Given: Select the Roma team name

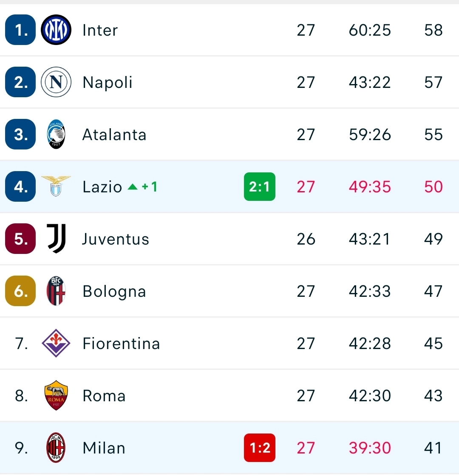Looking at the screenshot, I should tap(104, 396).
